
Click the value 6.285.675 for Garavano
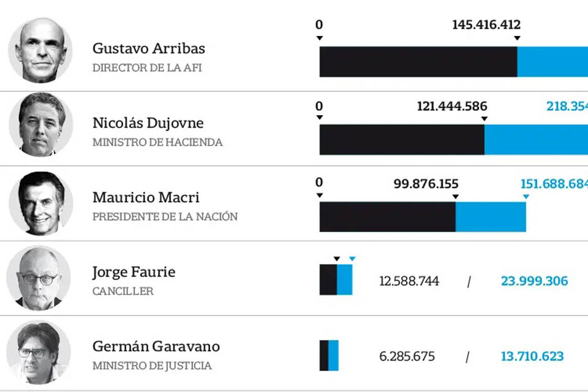click(407, 356)
